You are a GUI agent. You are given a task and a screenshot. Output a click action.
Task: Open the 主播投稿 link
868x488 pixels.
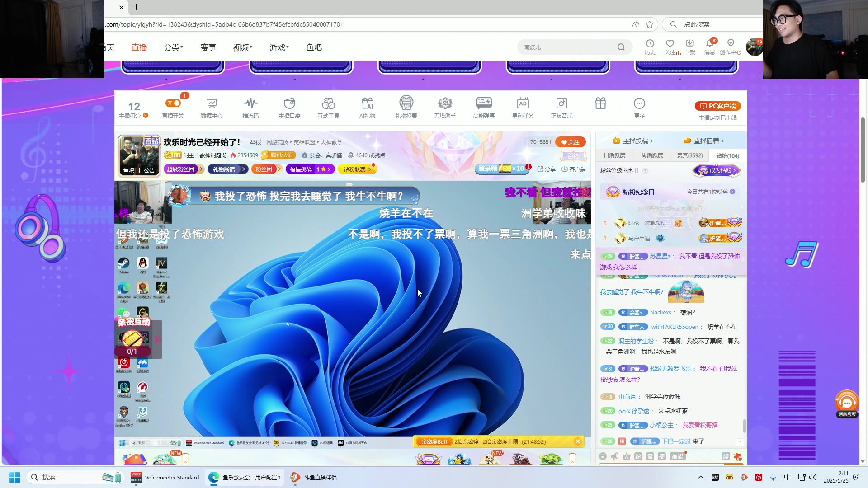click(633, 141)
